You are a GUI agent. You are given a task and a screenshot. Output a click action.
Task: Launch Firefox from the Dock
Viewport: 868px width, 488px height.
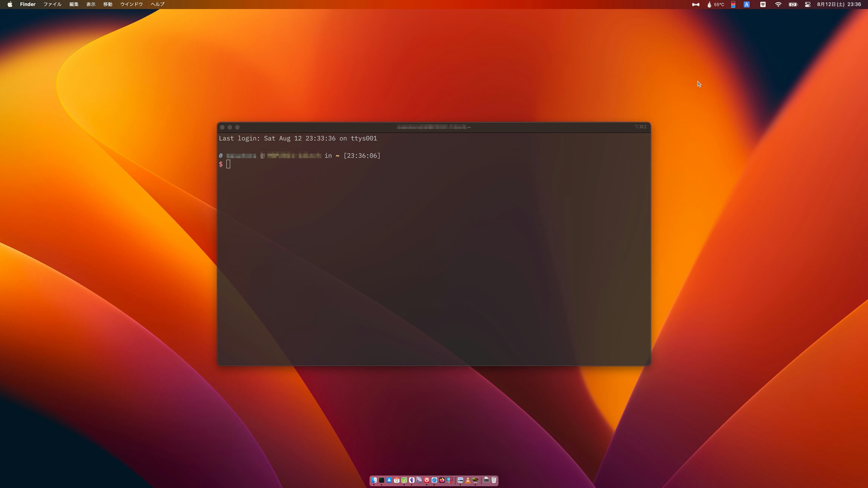pos(442,480)
